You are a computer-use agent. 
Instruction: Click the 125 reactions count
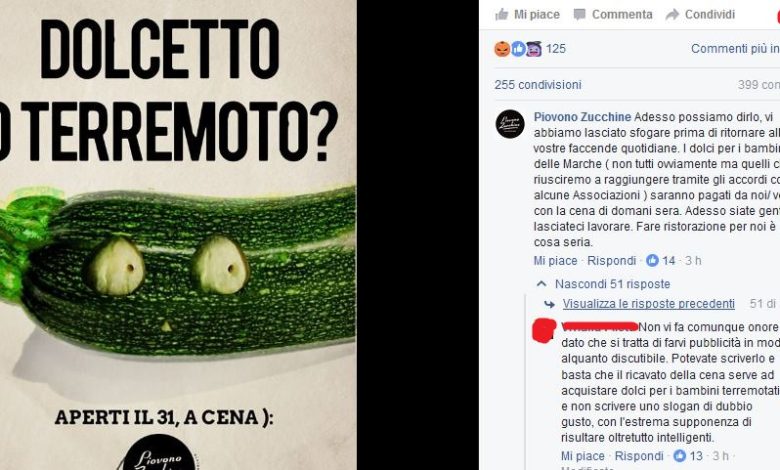556,49
